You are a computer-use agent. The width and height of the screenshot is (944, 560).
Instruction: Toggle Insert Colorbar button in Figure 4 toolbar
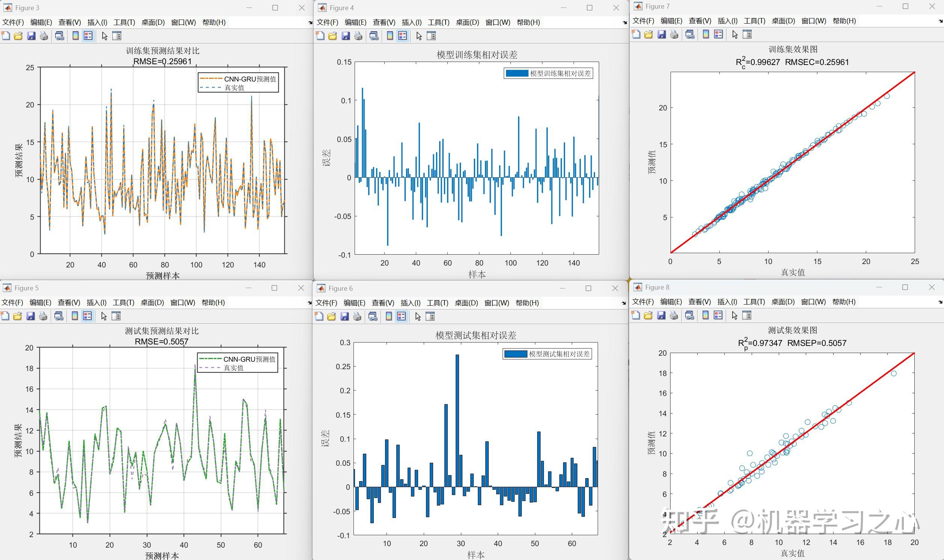pos(390,36)
